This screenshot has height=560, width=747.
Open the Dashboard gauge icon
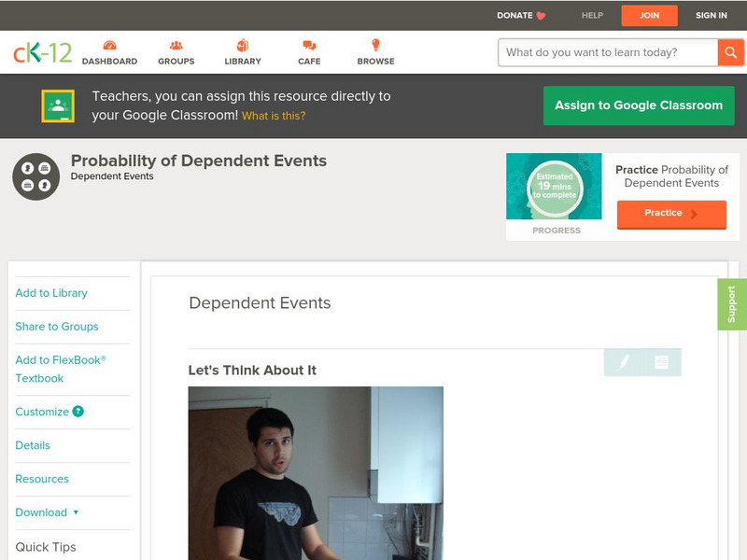coord(109,45)
